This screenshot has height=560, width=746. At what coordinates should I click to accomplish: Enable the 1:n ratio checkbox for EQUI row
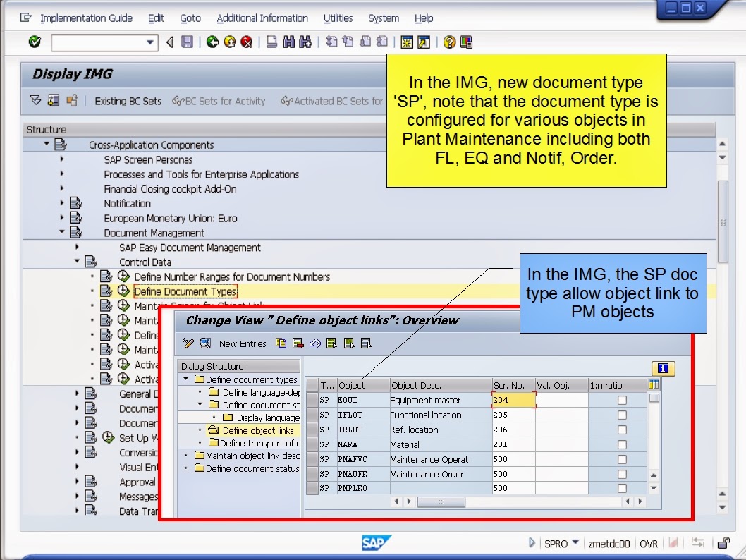[x=623, y=399]
